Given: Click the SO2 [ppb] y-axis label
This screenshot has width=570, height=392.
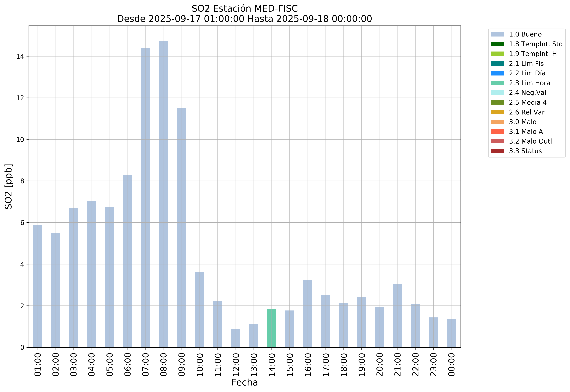Looking at the screenshot, I should 9,186.
